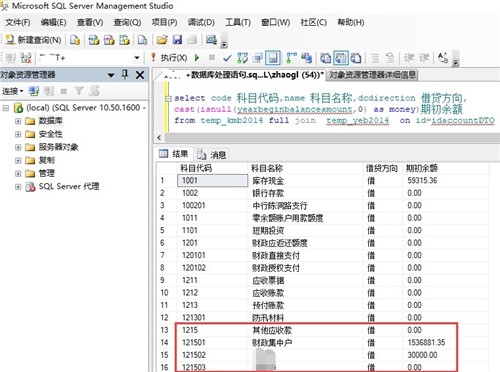Click the Decrease Indent icon
Viewport: 500px width, 372px height.
click(409, 58)
